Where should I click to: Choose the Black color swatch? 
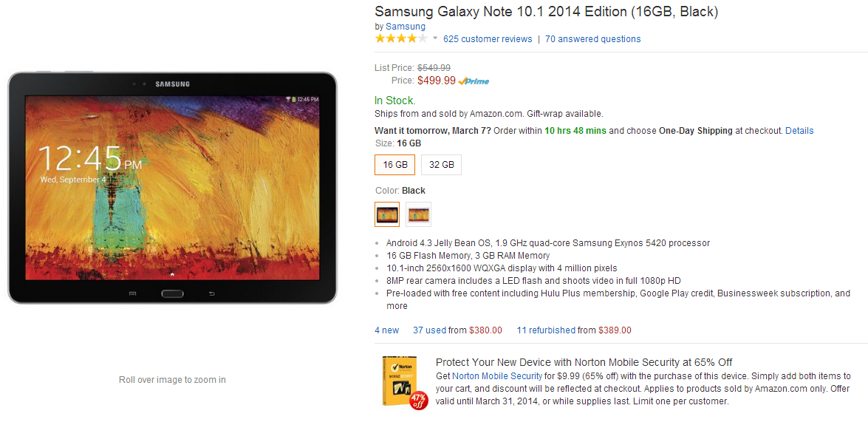click(387, 214)
